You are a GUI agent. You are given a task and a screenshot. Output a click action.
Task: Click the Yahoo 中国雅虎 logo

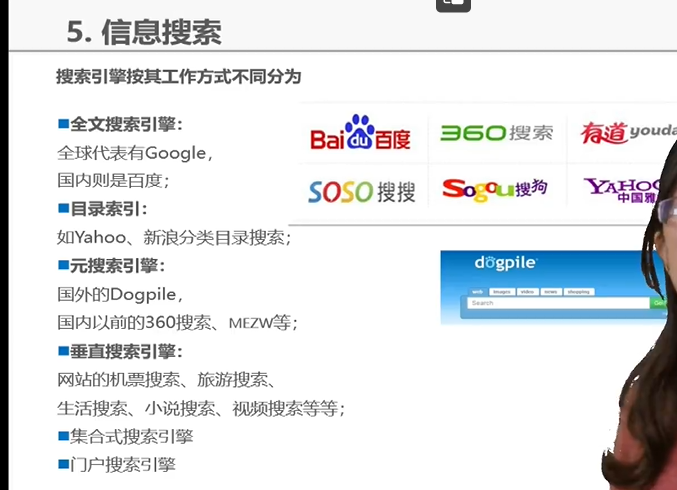pyautogui.click(x=622, y=190)
